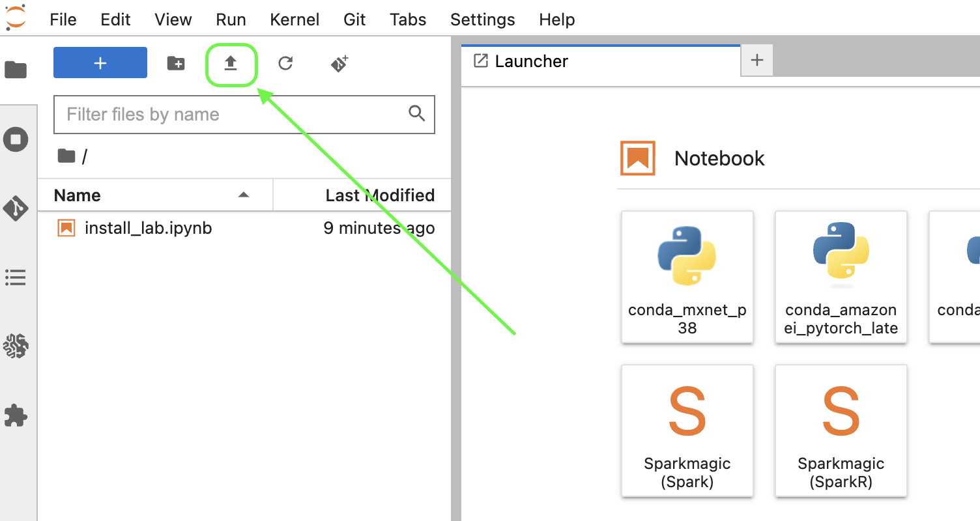Click the search magnifier icon

pos(417,113)
